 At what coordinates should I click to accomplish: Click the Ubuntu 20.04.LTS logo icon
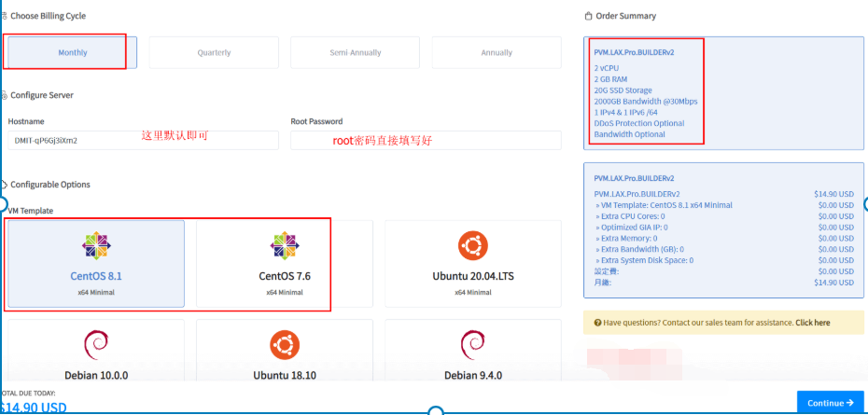[472, 245]
